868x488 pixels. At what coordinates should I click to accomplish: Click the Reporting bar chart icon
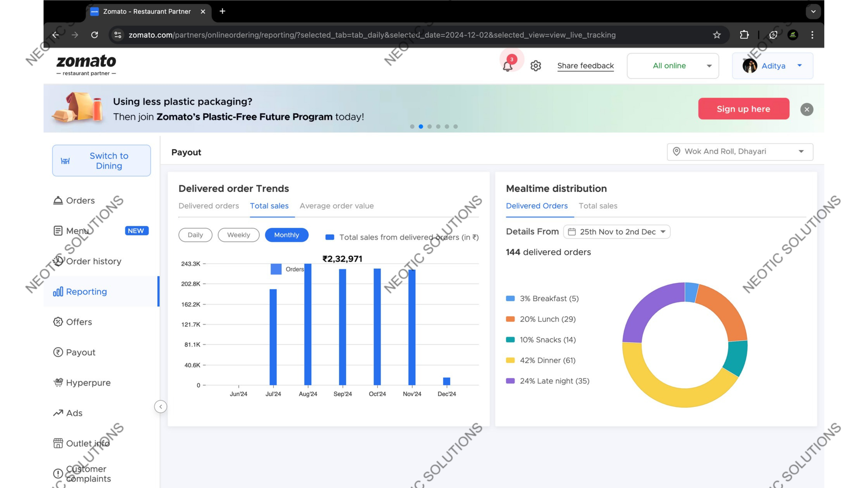(x=58, y=291)
